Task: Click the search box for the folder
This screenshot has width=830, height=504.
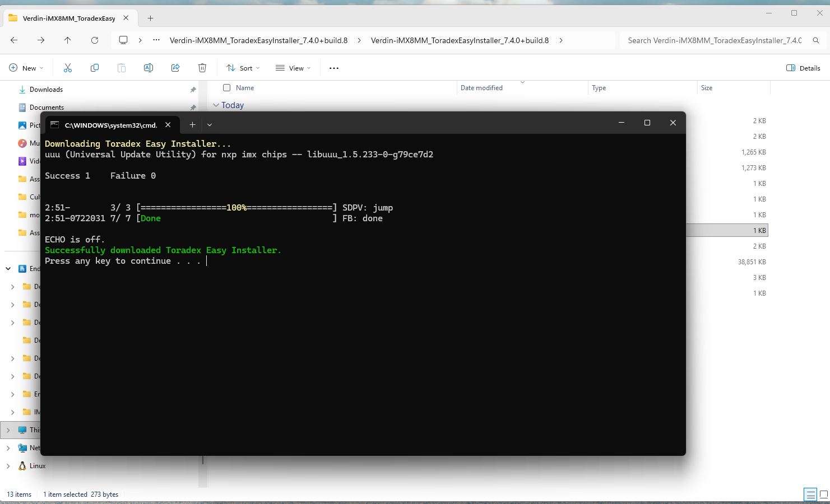Action: [714, 40]
